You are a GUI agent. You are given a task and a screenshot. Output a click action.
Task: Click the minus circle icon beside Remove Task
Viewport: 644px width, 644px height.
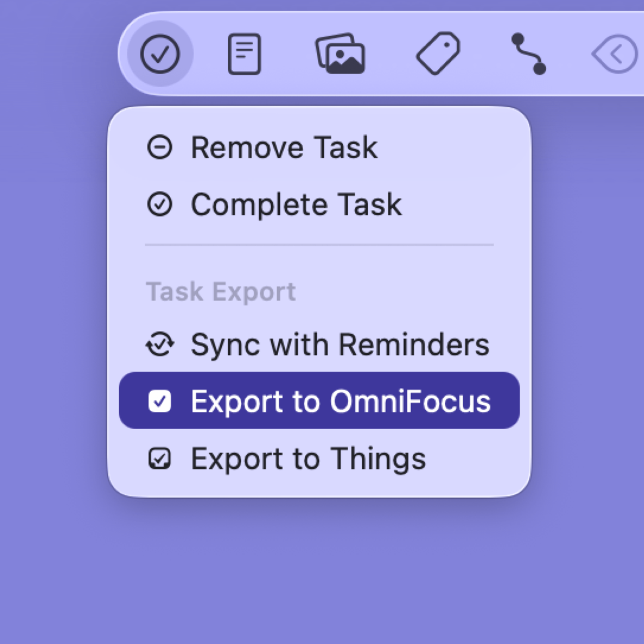click(161, 147)
